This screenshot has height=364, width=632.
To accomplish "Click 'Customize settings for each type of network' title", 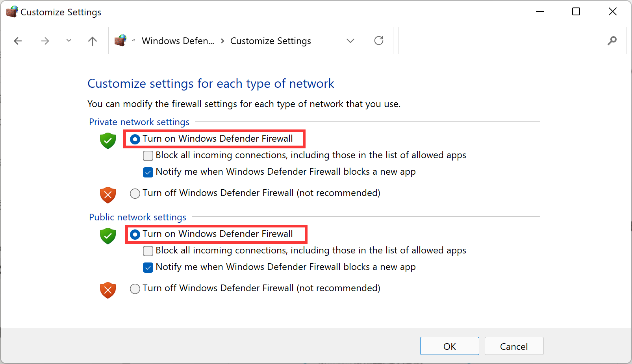I will click(211, 83).
